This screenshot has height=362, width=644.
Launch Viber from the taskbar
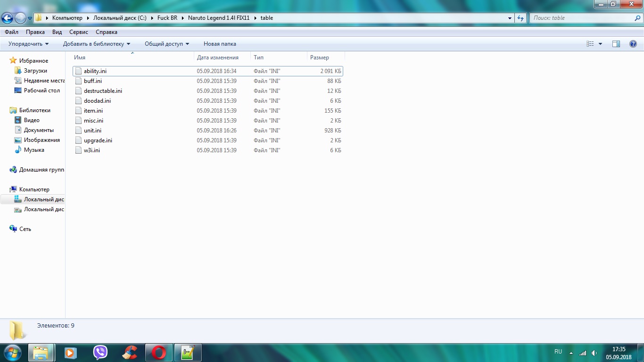(100, 352)
